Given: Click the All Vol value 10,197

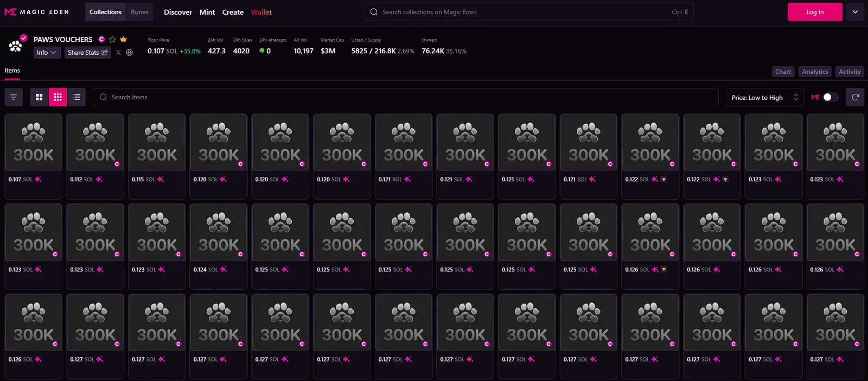Looking at the screenshot, I should [x=303, y=51].
